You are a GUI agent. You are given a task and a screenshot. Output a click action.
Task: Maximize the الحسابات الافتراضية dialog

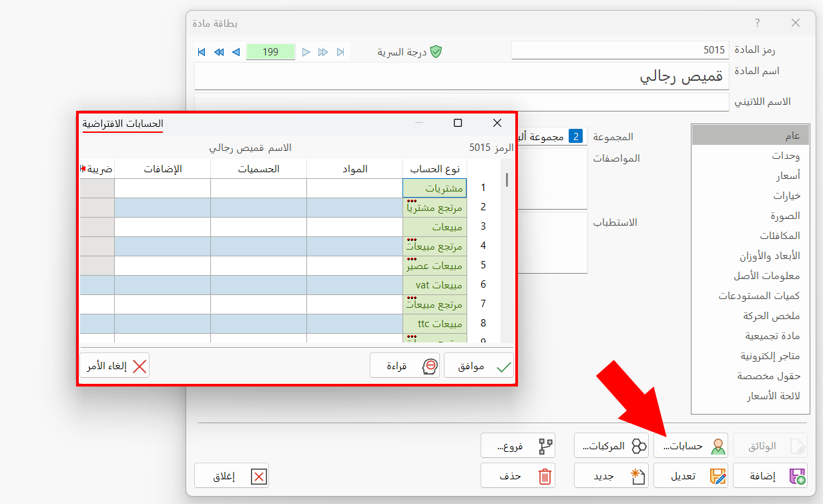pos(458,123)
